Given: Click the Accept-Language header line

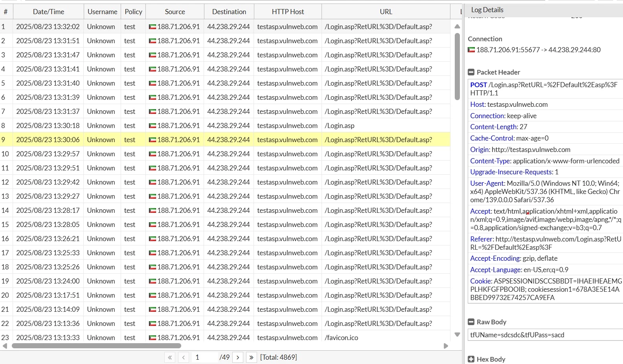Looking at the screenshot, I should point(519,270).
